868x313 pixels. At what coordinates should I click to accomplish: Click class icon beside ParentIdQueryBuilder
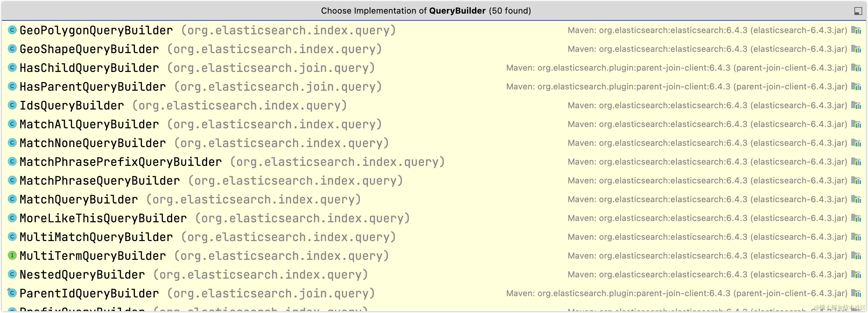12,293
